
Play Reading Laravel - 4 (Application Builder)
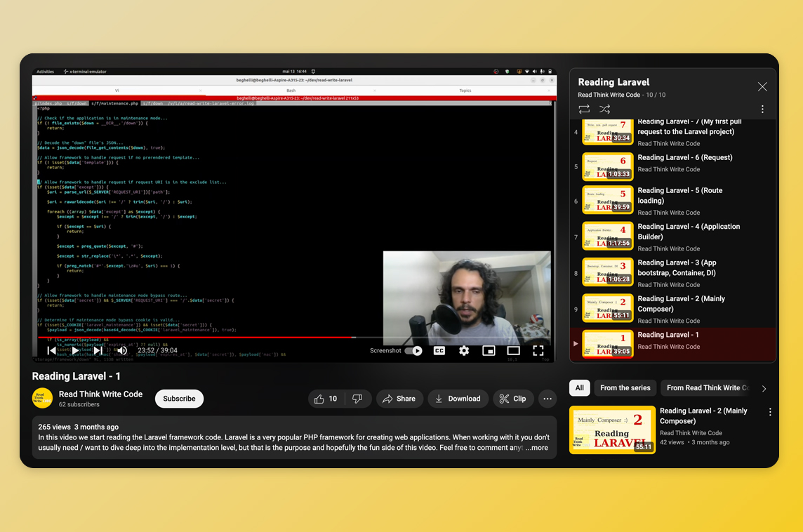[672, 237]
